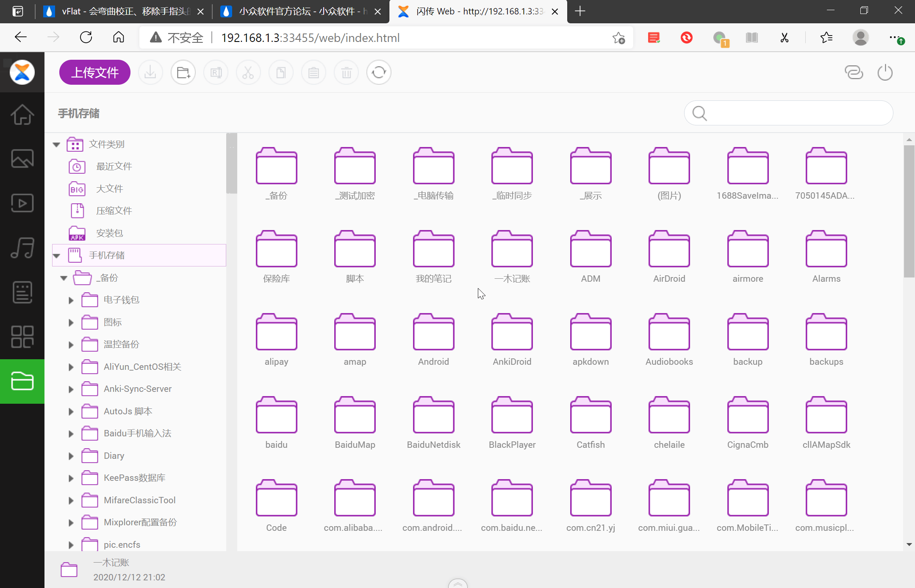The height and width of the screenshot is (588, 915).
Task: Switch to the vFlat browser tab
Action: [123, 11]
